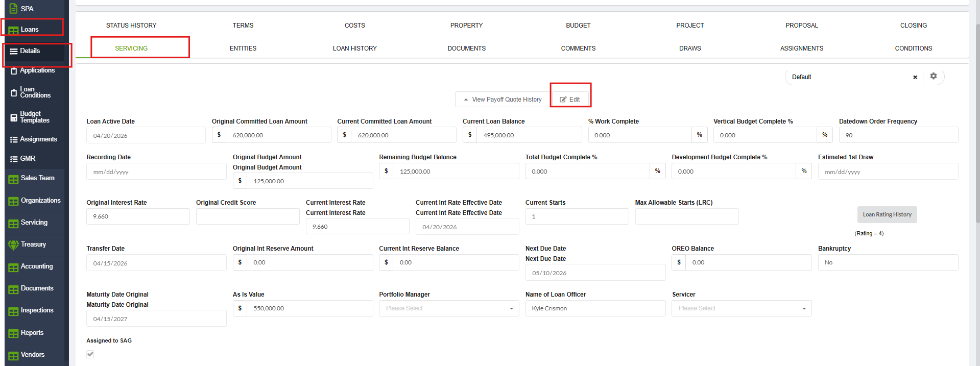This screenshot has width=980, height=366.
Task: Click the Bankruptcy field
Action: 888,262
